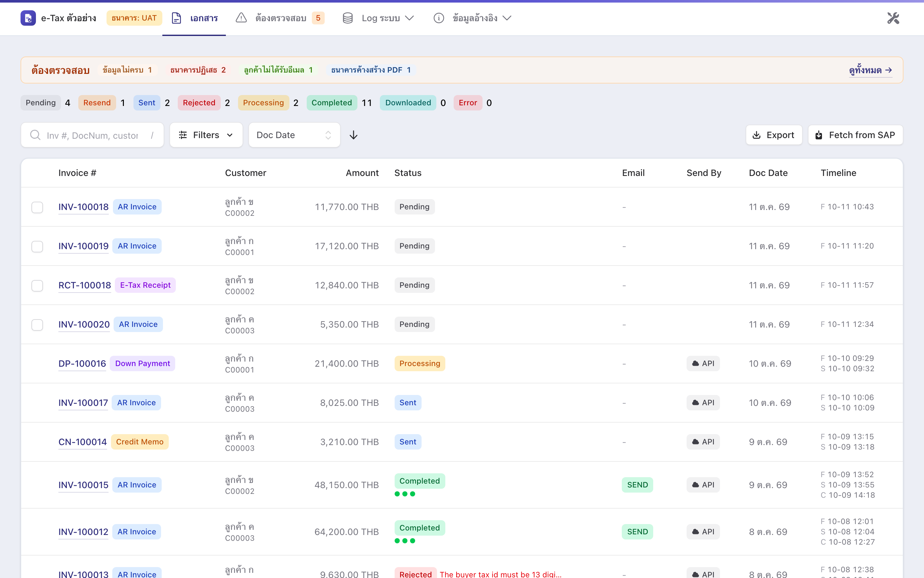Screen dimensions: 924x578
Task: Select the checkbox for INV-100019
Action: coord(37,246)
